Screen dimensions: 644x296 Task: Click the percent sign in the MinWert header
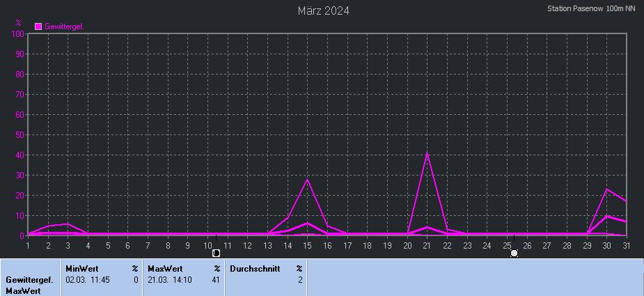135,269
